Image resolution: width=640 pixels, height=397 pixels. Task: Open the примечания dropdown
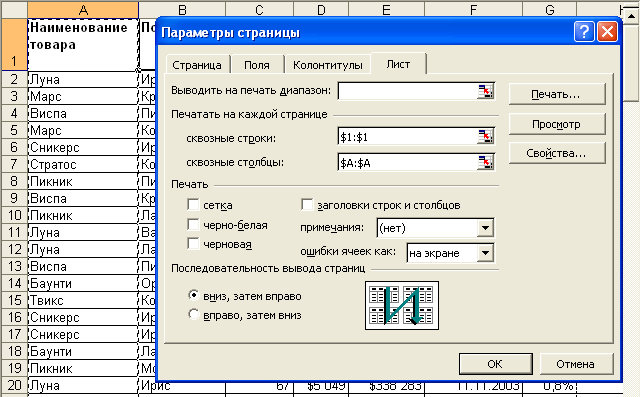click(x=485, y=228)
